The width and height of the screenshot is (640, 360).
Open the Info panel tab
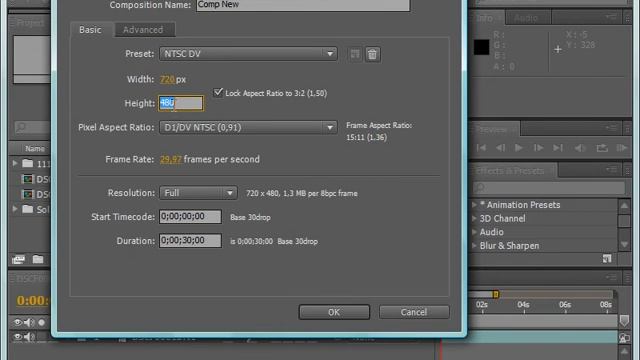[x=486, y=18]
